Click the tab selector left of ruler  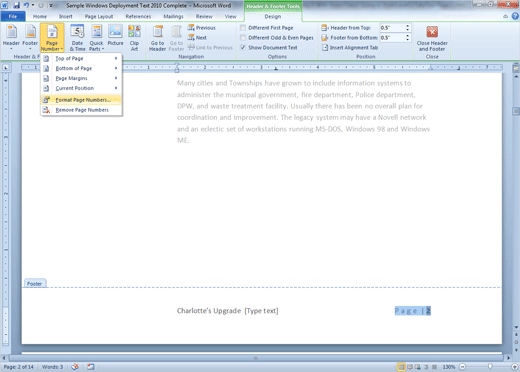click(6, 68)
